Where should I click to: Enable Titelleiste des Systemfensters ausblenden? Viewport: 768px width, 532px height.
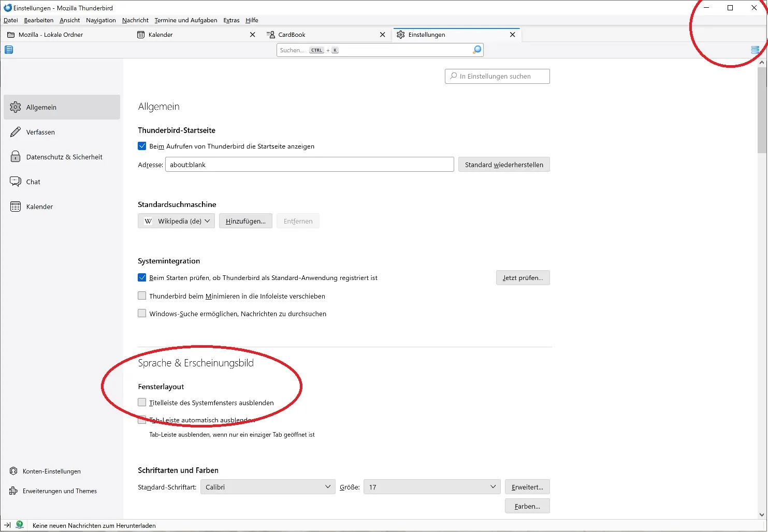coord(142,402)
